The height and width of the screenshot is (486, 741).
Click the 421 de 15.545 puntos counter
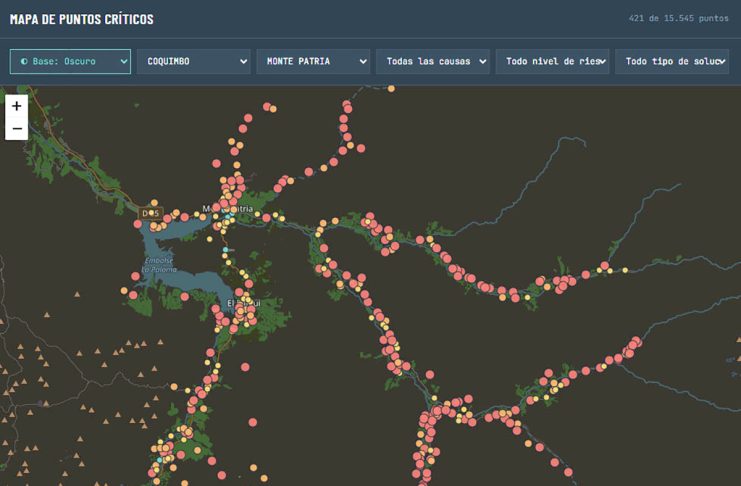click(x=678, y=18)
